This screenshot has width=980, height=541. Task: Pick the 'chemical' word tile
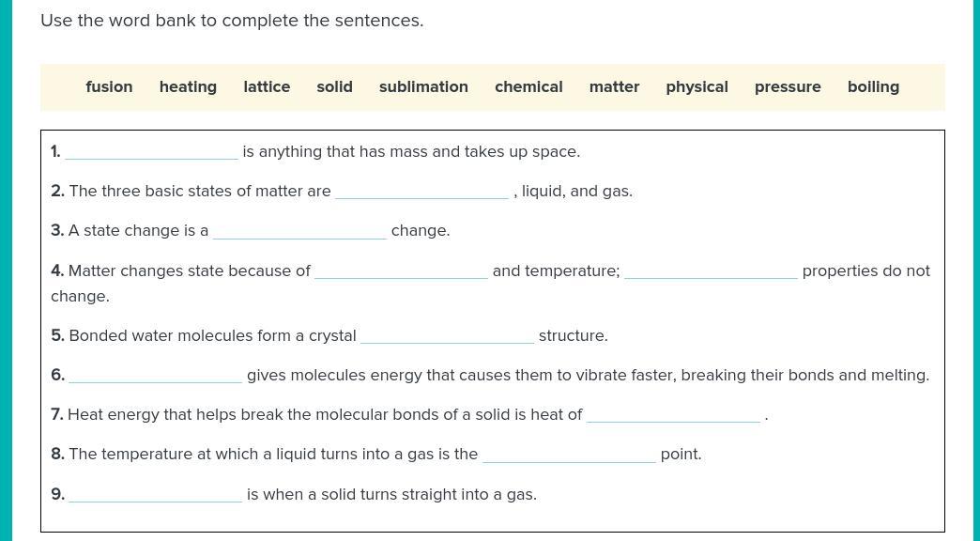pyautogui.click(x=528, y=87)
